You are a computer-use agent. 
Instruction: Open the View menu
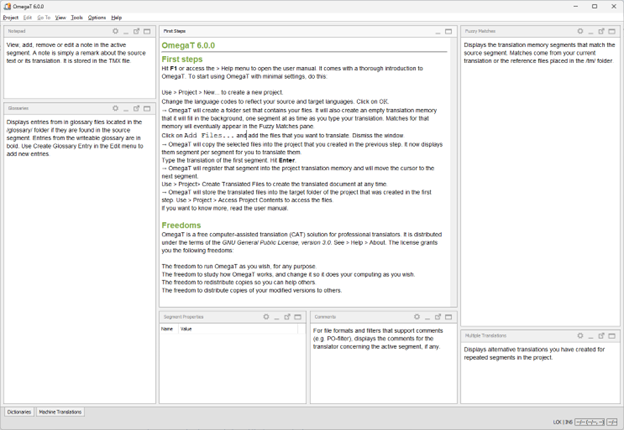pyautogui.click(x=60, y=18)
